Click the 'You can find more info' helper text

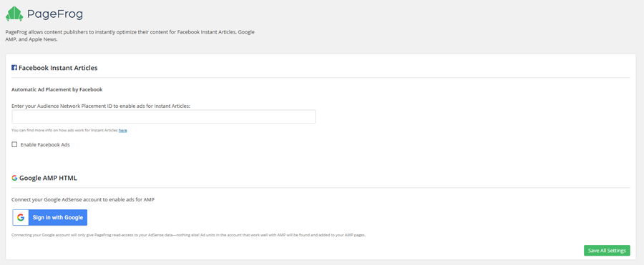click(x=65, y=130)
